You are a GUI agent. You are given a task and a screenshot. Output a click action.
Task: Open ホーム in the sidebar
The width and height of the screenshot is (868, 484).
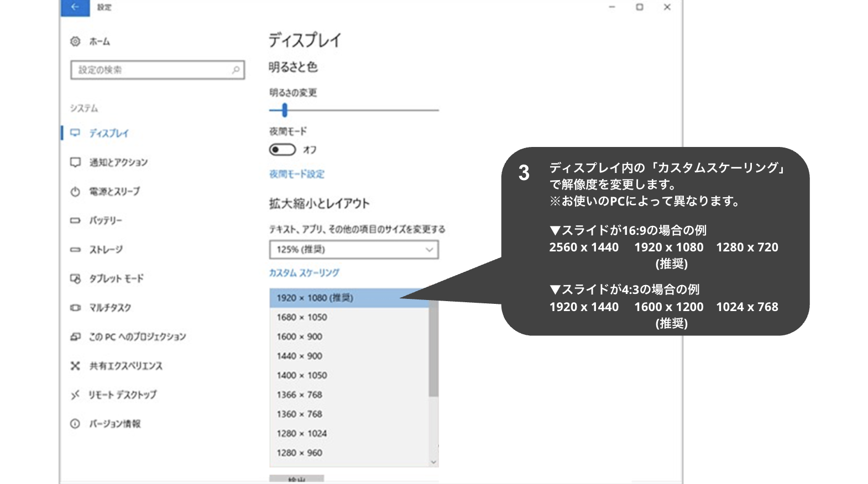100,41
